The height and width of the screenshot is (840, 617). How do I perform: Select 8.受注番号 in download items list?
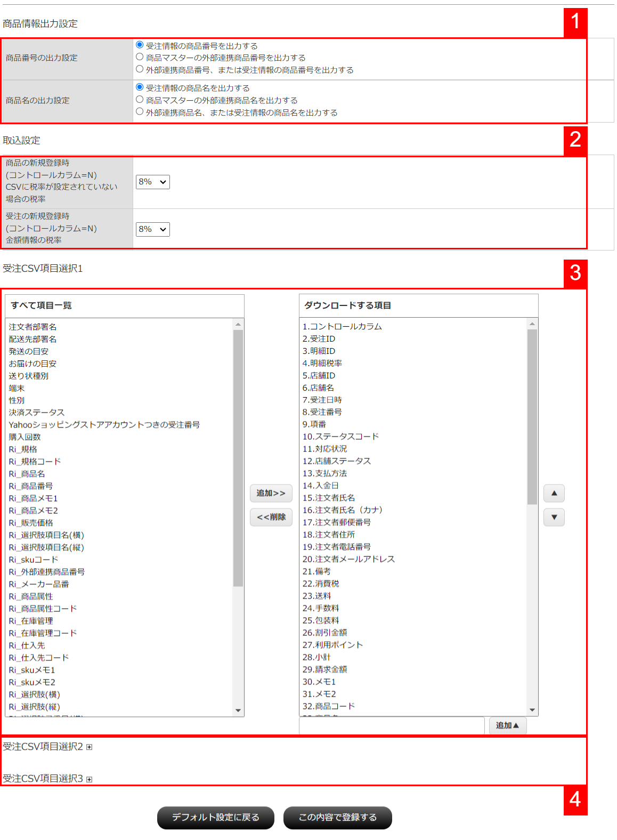(x=322, y=412)
